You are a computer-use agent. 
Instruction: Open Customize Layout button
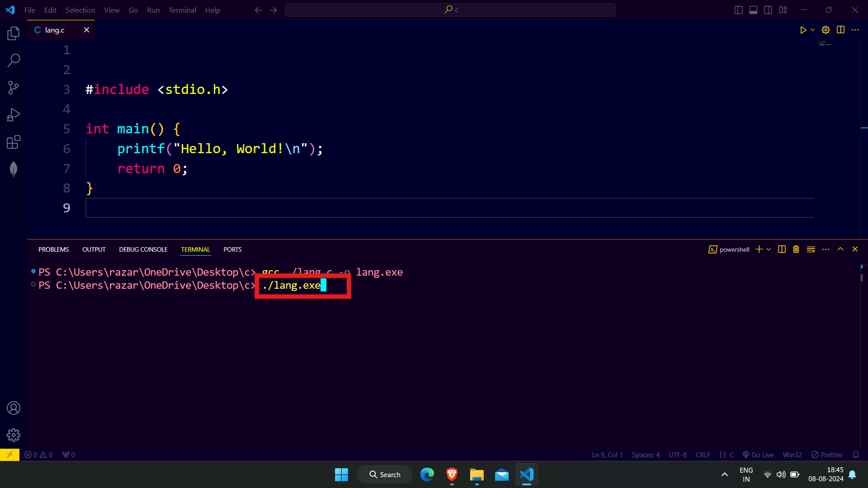pos(783,10)
